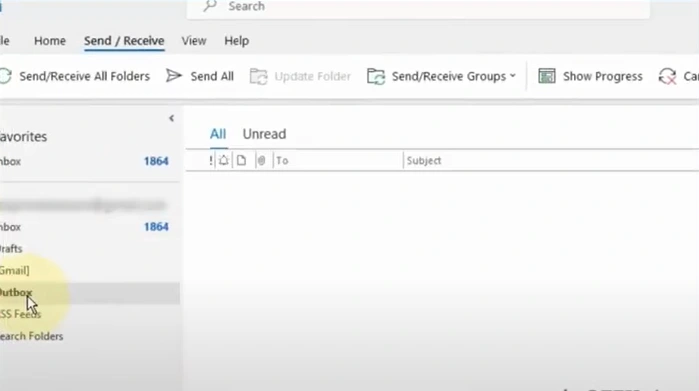Image resolution: width=699 pixels, height=391 pixels.
Task: Click the search magnifier icon
Action: click(x=210, y=6)
